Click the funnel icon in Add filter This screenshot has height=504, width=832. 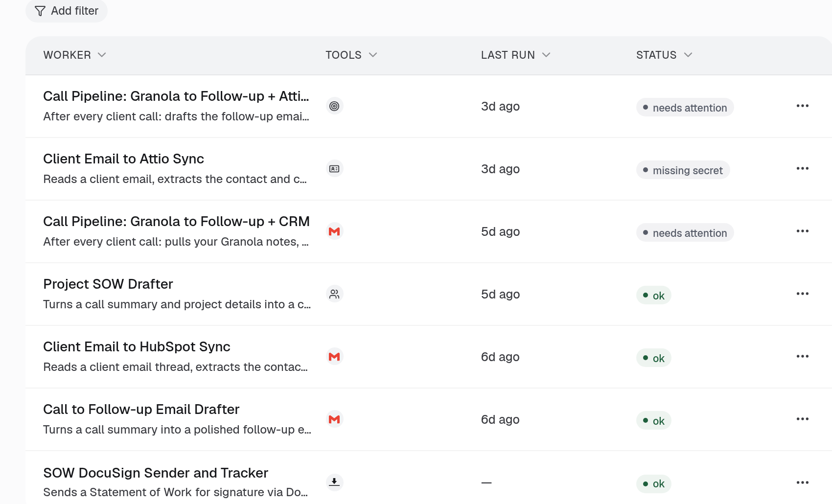coord(40,11)
